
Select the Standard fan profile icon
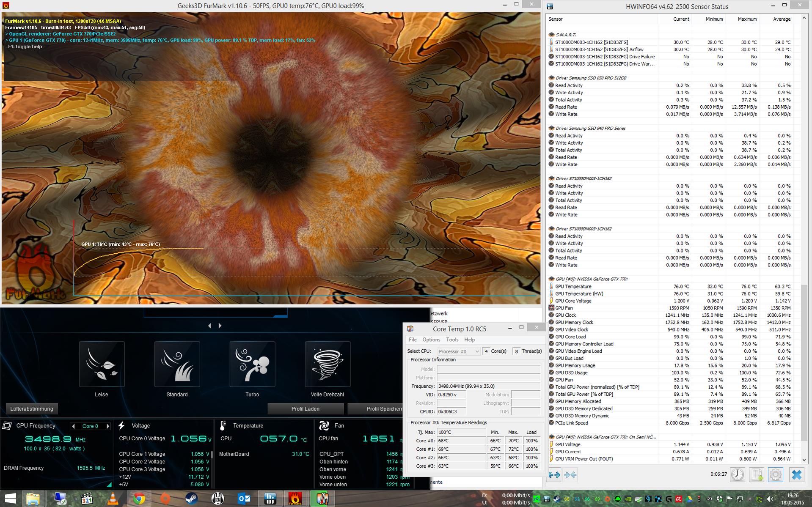coord(177,364)
